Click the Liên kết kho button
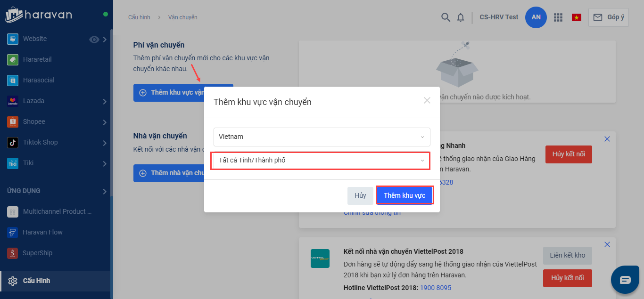Image resolution: width=644 pixels, height=299 pixels. [x=568, y=255]
